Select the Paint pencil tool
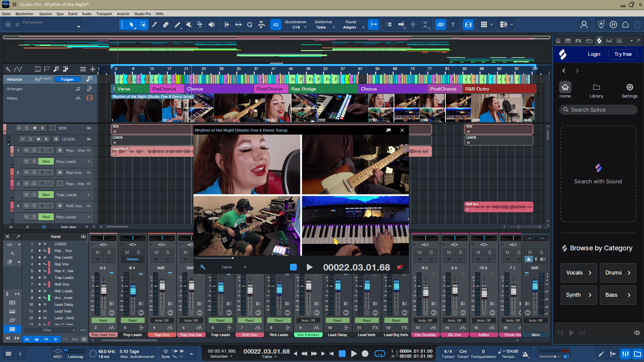Viewport: 644px width, 362px height. 177,25
